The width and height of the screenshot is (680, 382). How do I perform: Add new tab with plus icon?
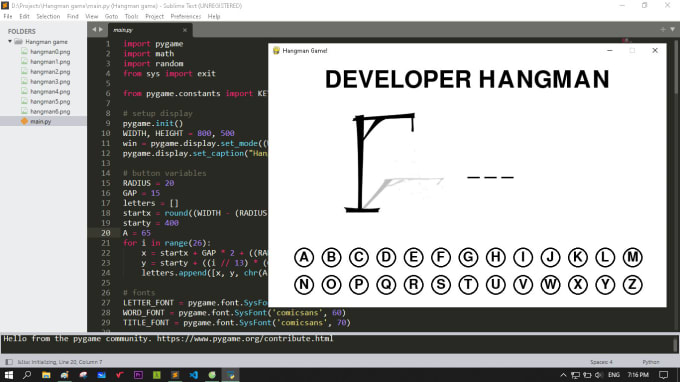663,29
